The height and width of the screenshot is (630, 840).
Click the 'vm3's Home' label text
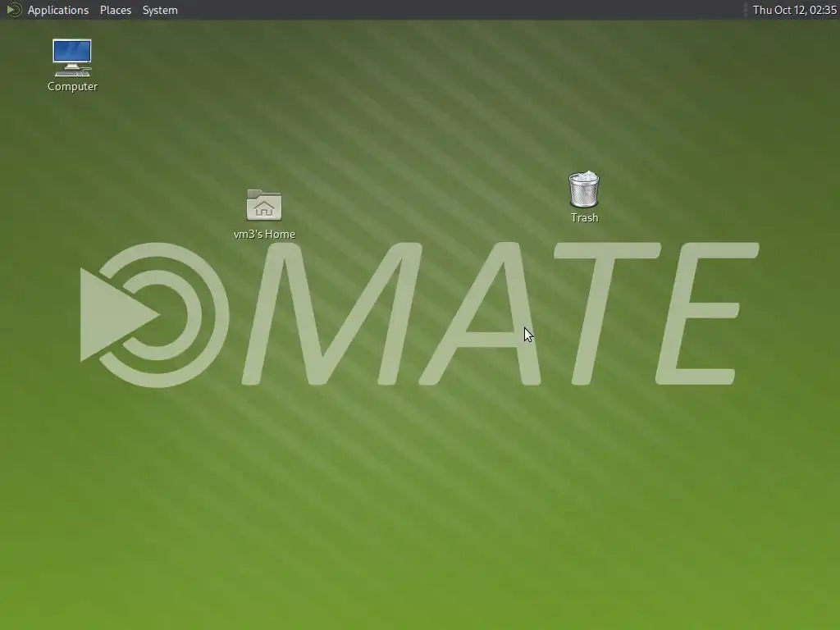(264, 234)
